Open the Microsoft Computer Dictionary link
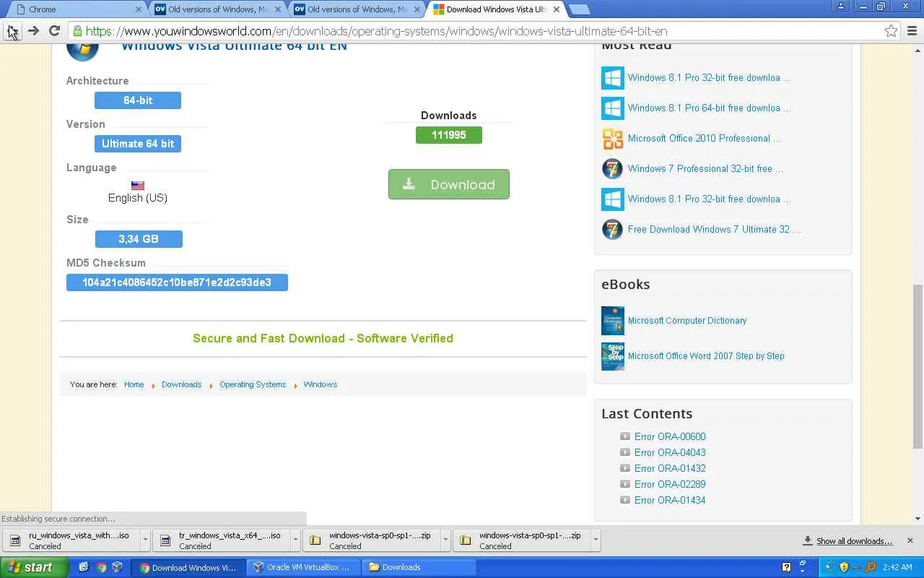Screen dimensions: 924x578 point(687,321)
